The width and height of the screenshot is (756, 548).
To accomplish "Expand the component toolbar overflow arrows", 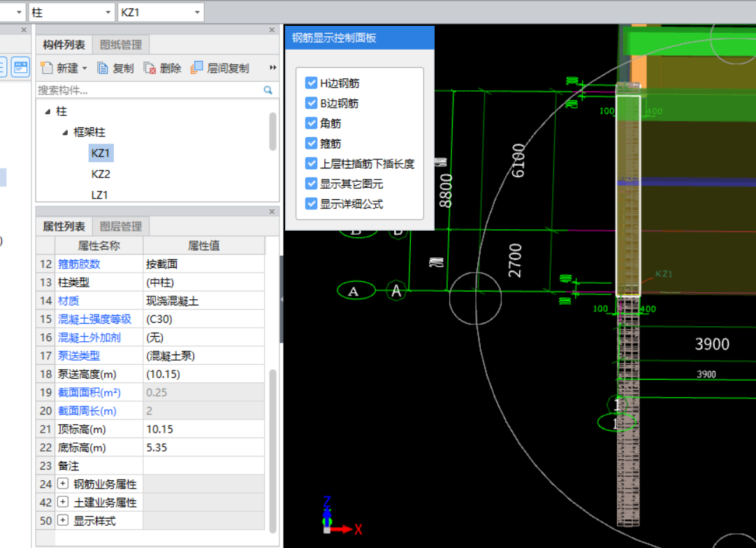I will tap(273, 68).
